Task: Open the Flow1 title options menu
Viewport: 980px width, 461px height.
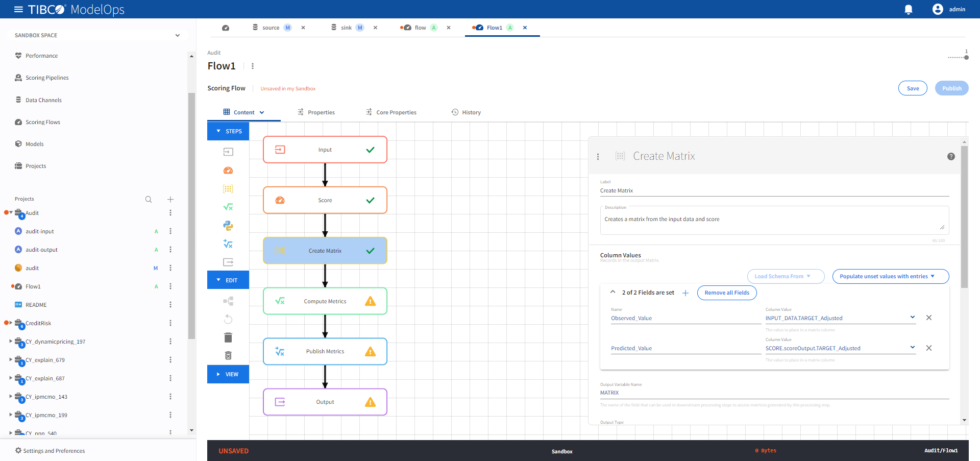Action: 253,66
